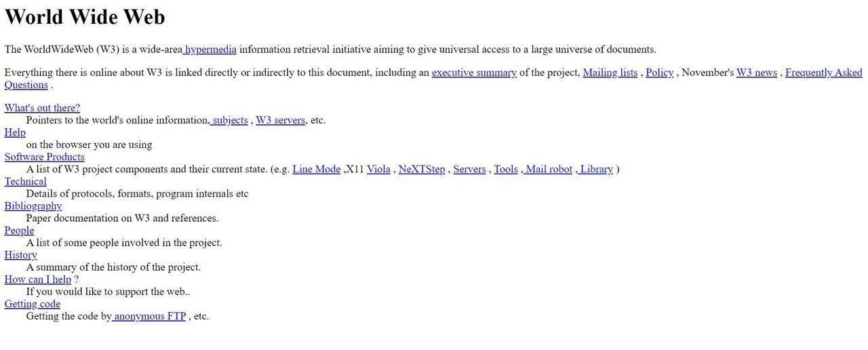Open W3 news link
The width and height of the screenshot is (868, 350).
tap(757, 73)
